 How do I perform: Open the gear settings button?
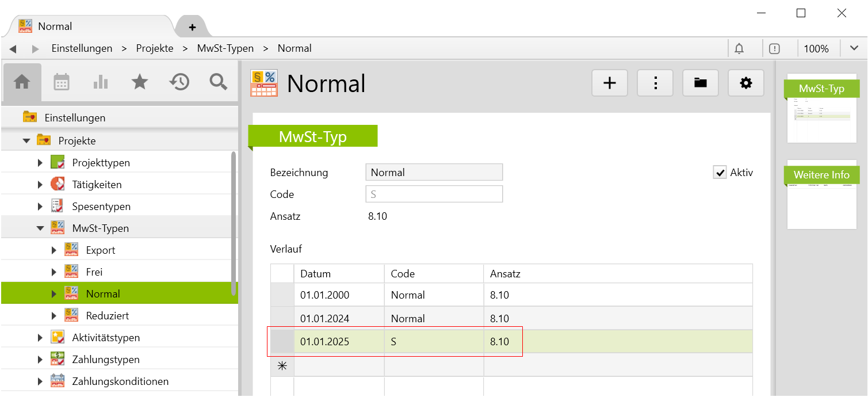pos(745,83)
